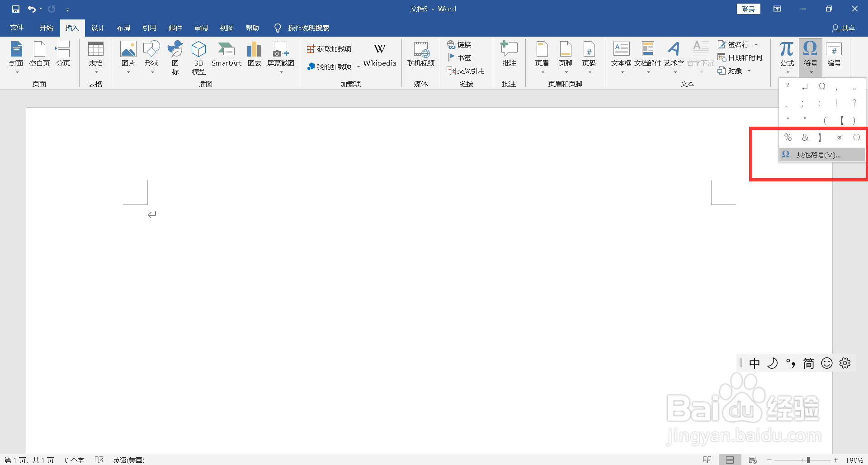The image size is (868, 465).
Task: Open IME settings gear
Action: tap(845, 363)
